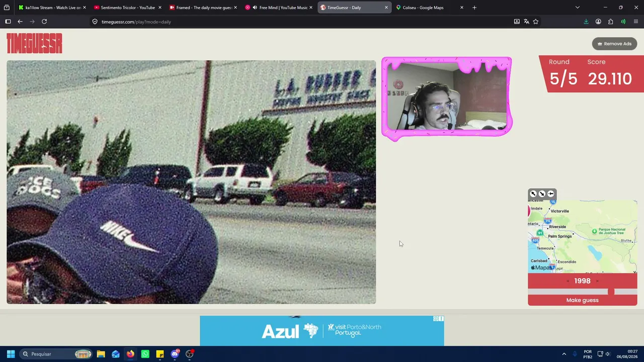Viewport: 644px width, 362px height.
Task: Click the Joshua Tree park marker on the map
Action: (x=594, y=231)
